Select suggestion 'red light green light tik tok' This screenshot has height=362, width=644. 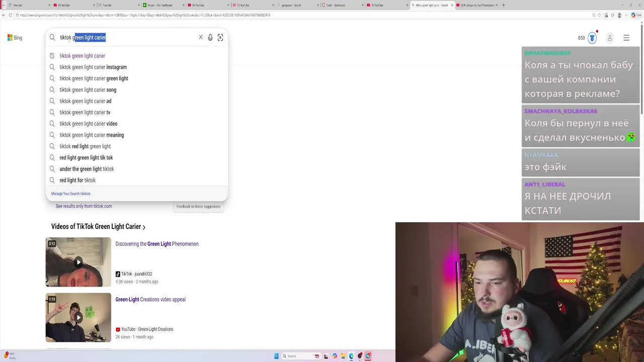coord(136,157)
